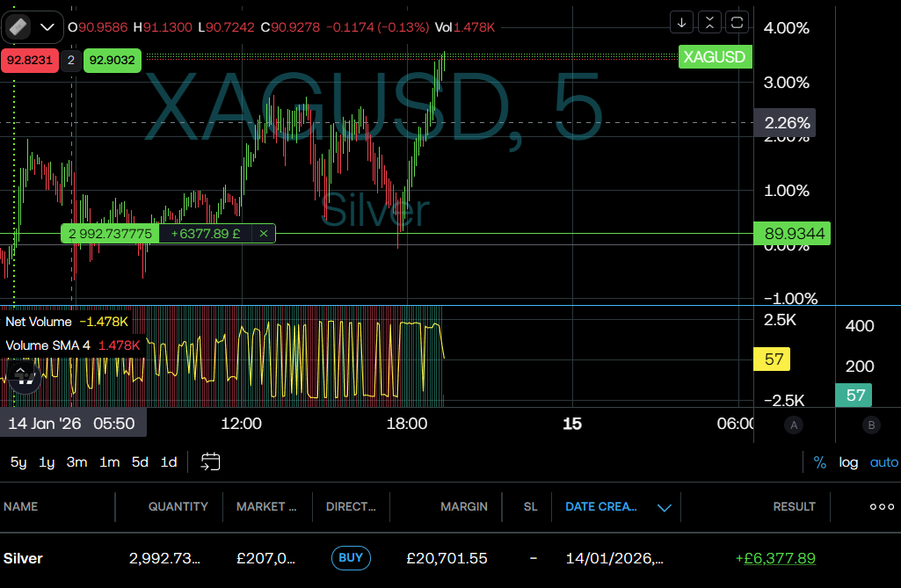Select the 5d time range
The width and height of the screenshot is (901, 588).
140,462
